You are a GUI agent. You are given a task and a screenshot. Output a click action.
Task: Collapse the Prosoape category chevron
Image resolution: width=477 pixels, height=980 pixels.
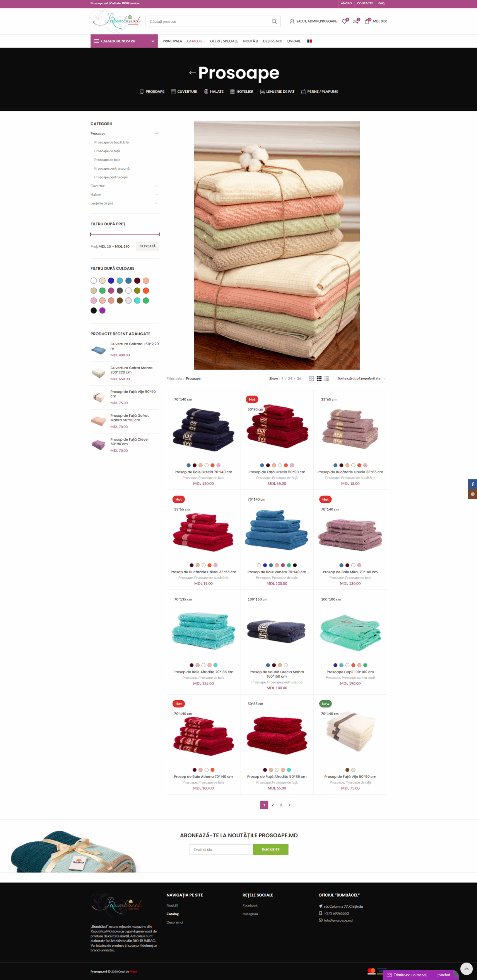coord(156,134)
